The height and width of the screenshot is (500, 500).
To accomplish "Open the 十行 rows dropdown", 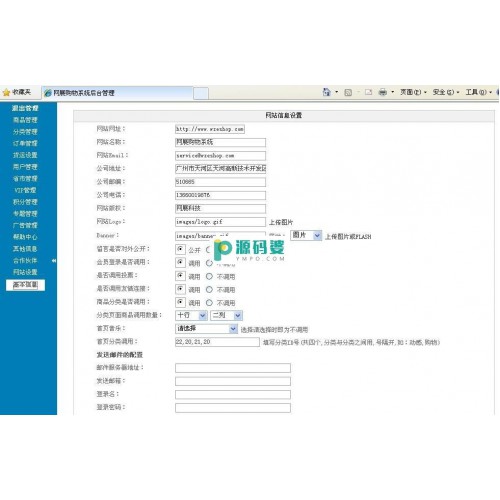I will pos(191,315).
